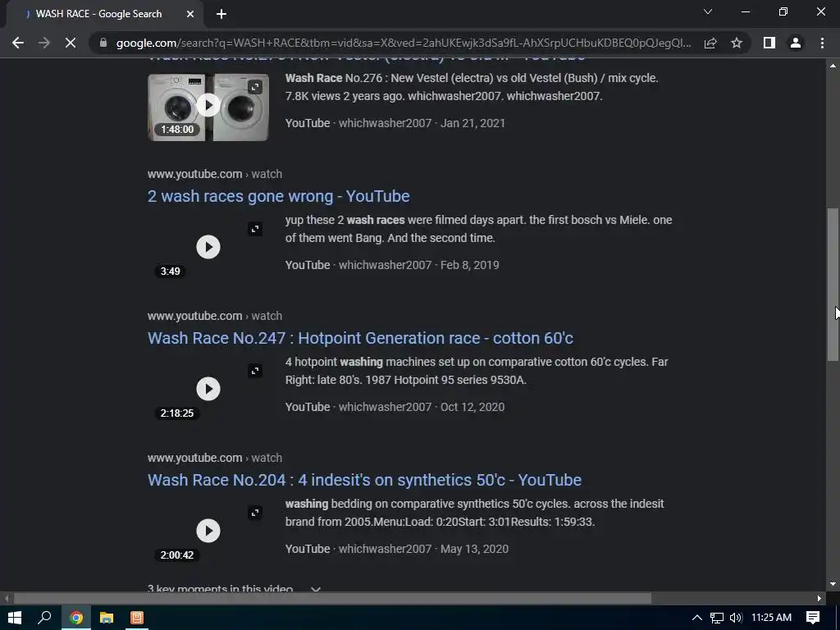Open Windows taskbar search
840x630 pixels.
click(44, 618)
